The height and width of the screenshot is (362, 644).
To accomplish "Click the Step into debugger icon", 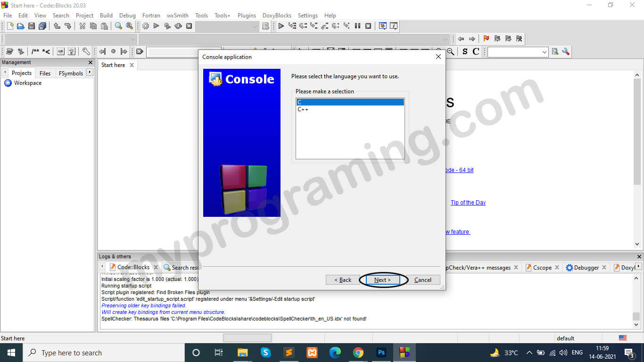I will click(x=313, y=26).
